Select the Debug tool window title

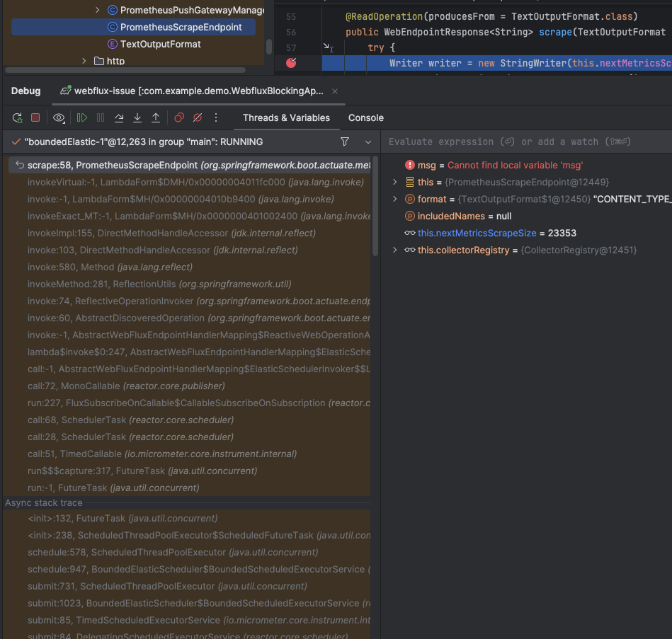coord(25,91)
